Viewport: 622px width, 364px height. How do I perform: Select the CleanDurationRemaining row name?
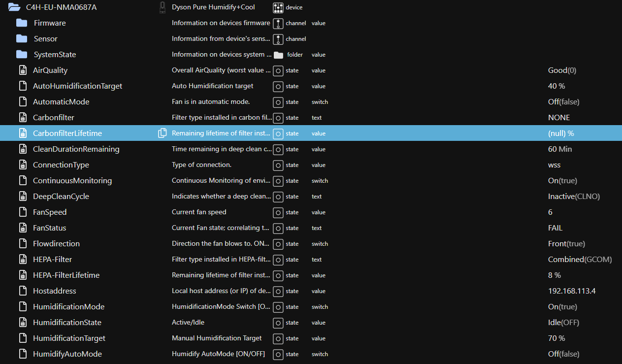point(76,149)
